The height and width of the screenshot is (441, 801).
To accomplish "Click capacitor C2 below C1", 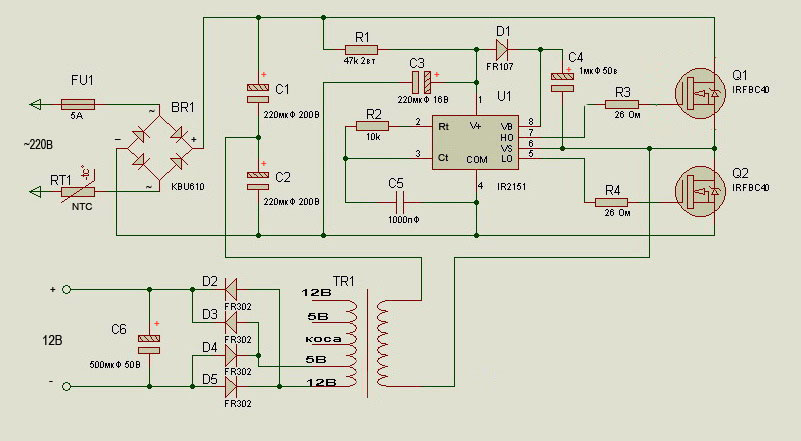I will click(x=258, y=181).
